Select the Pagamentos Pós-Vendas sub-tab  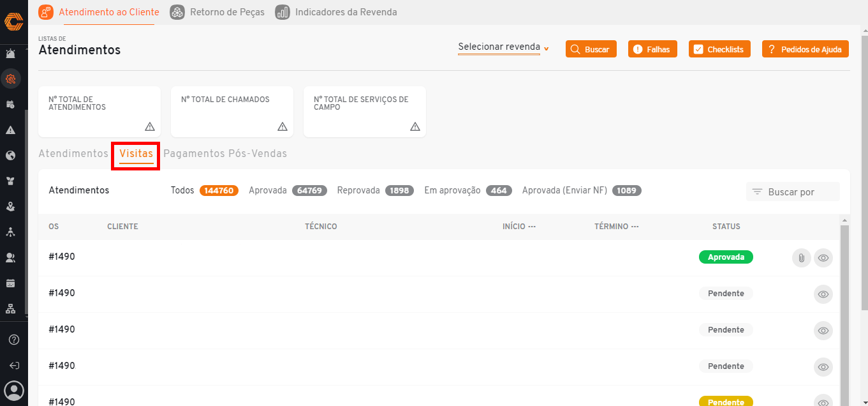(x=225, y=154)
